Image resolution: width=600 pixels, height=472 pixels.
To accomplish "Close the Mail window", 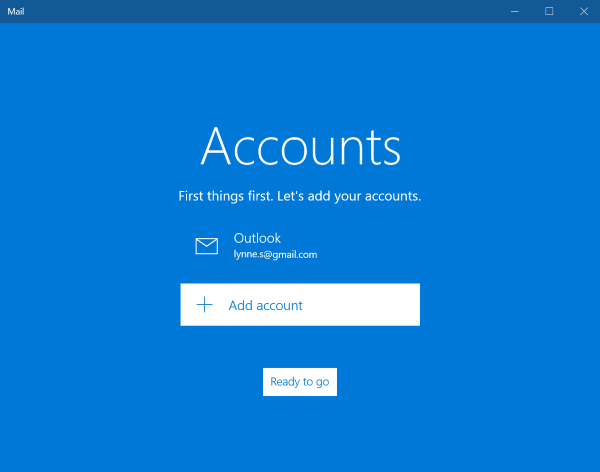I will tap(584, 11).
